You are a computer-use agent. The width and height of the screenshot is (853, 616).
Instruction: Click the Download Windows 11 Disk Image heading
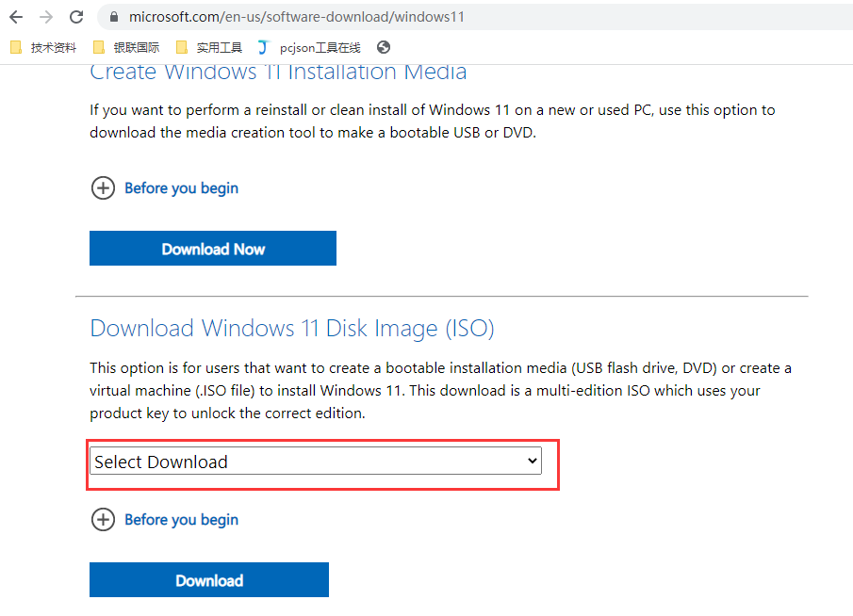point(292,329)
